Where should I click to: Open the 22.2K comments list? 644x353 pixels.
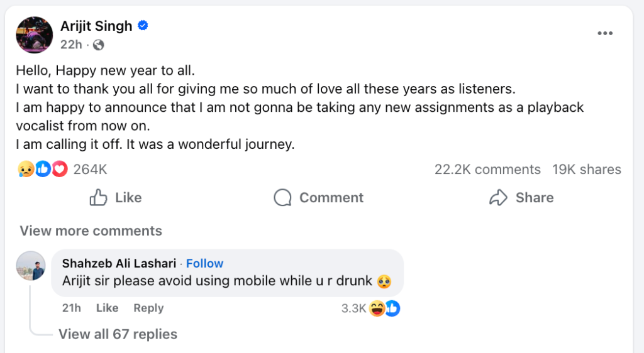(x=487, y=169)
